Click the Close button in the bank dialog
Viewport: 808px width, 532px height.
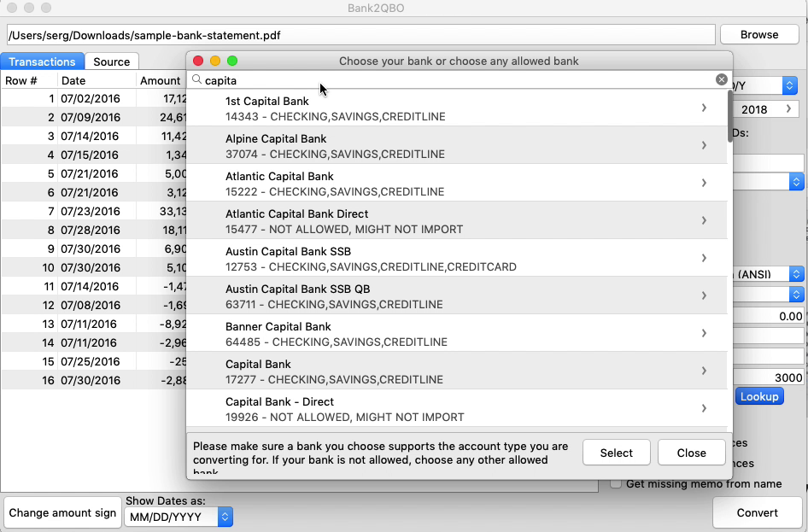[692, 453]
